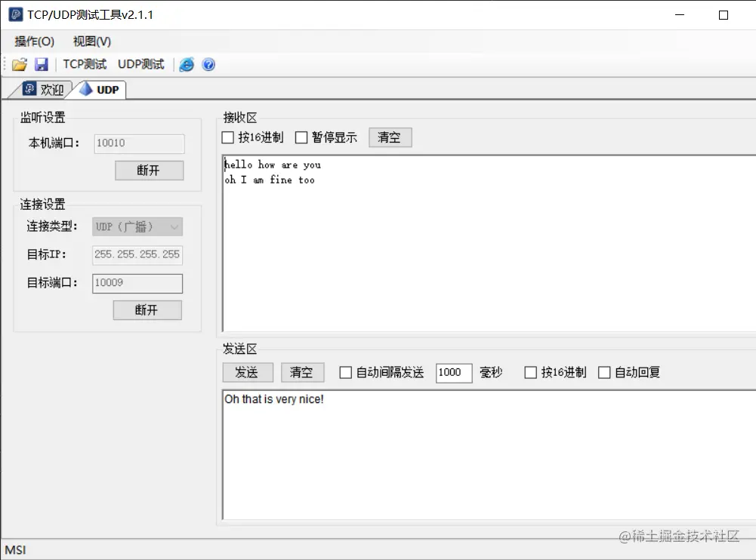Open the 视图(V) menu

91,42
